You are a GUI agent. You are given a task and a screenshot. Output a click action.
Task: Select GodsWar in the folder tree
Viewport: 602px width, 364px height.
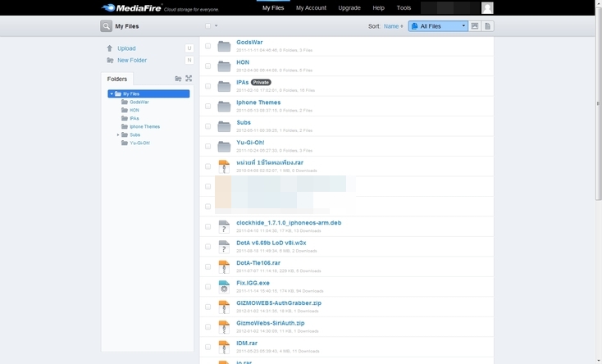pyautogui.click(x=139, y=102)
